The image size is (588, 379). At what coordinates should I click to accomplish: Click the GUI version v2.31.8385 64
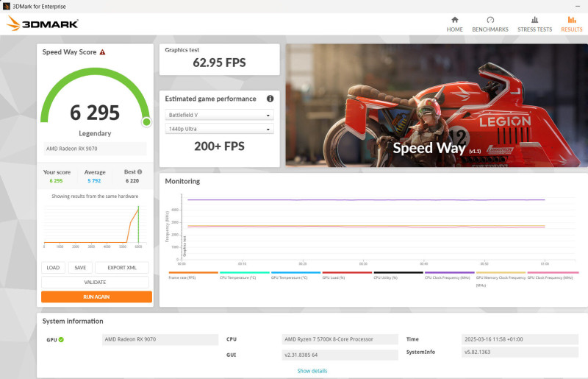pos(340,355)
